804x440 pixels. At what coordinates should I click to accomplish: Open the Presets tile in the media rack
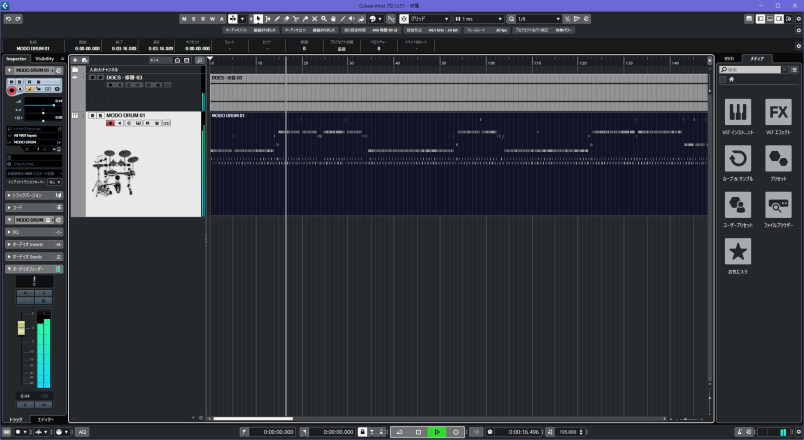(x=778, y=159)
